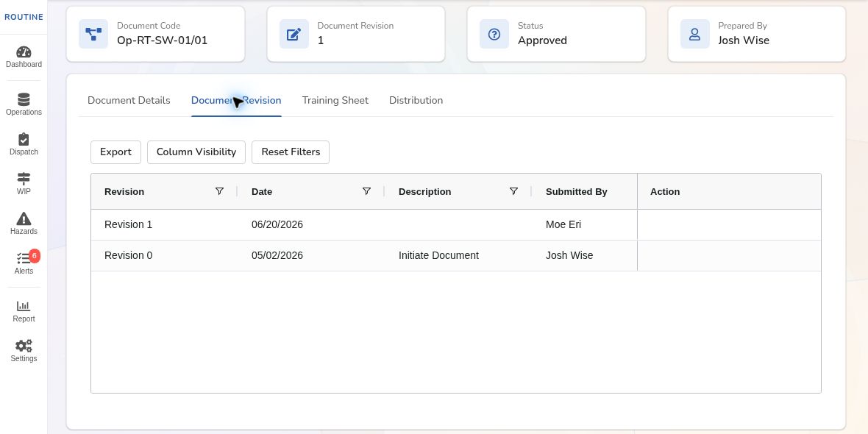868x434 pixels.
Task: Go to Dispatch in the sidebar
Action: point(24,144)
